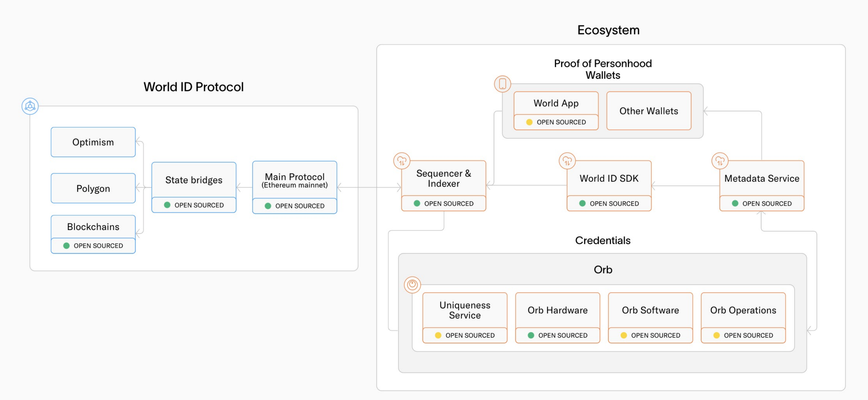Screen dimensions: 868x400
Task: Click the cloud icon on World ID SDK
Action: pos(567,161)
